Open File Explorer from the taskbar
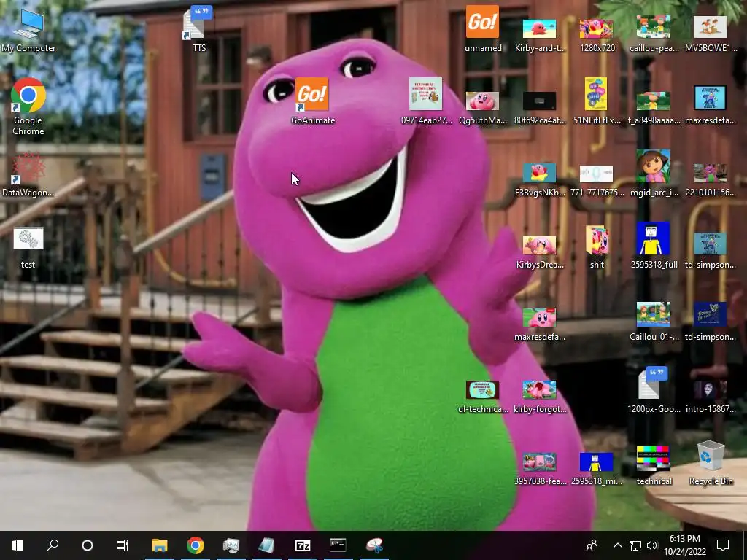The width and height of the screenshot is (747, 560). click(160, 545)
